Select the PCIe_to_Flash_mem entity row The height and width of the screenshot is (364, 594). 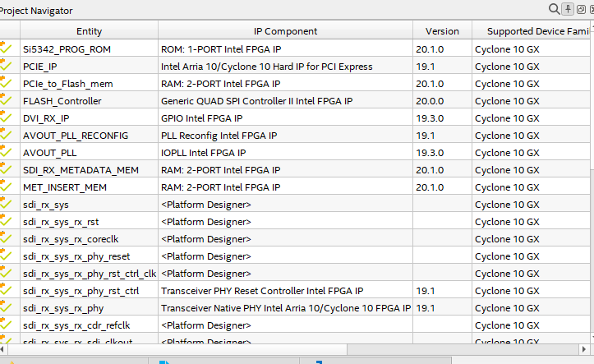click(68, 84)
